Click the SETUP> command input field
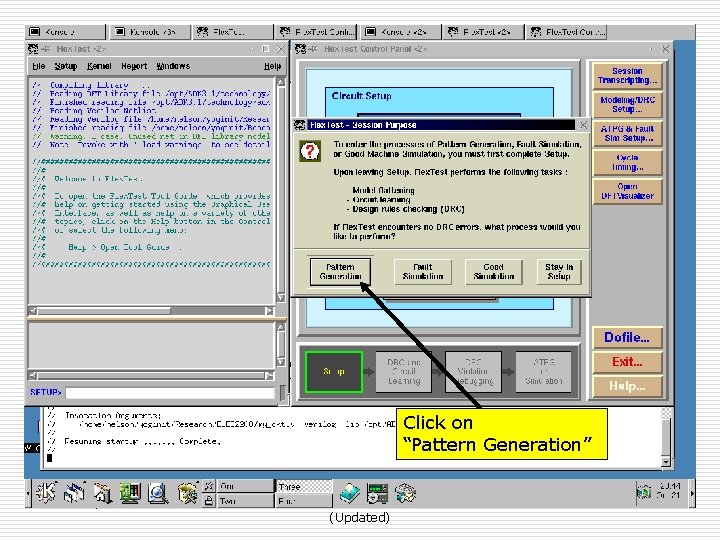 point(170,393)
